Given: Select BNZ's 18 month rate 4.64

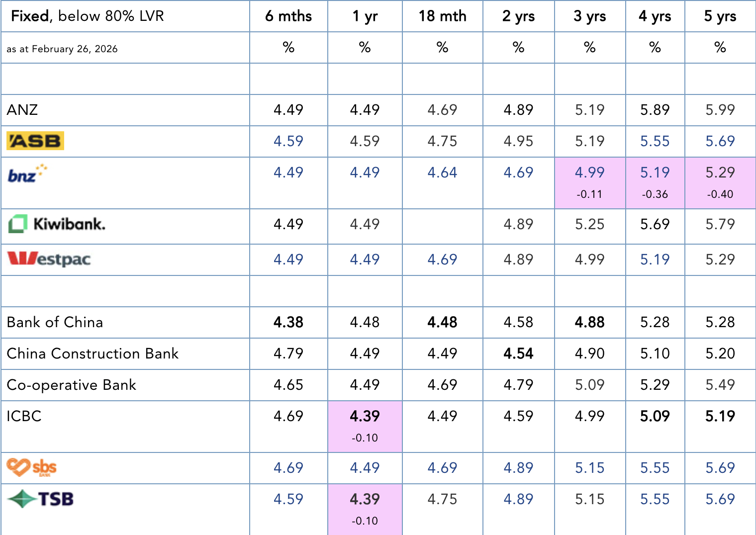Looking at the screenshot, I should click(442, 173).
